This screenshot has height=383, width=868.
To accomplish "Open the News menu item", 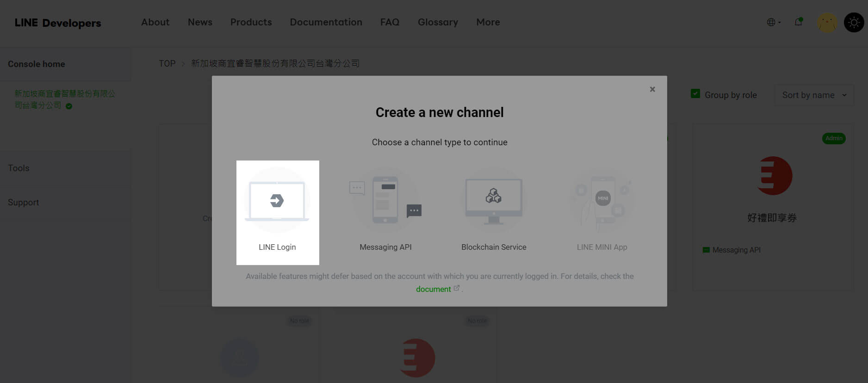I will pyautogui.click(x=200, y=22).
